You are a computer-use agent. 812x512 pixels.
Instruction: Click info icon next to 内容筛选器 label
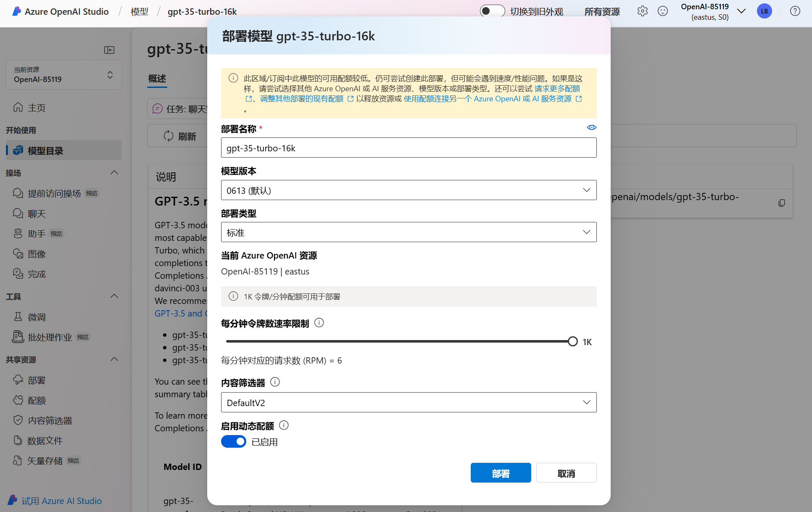tap(275, 382)
